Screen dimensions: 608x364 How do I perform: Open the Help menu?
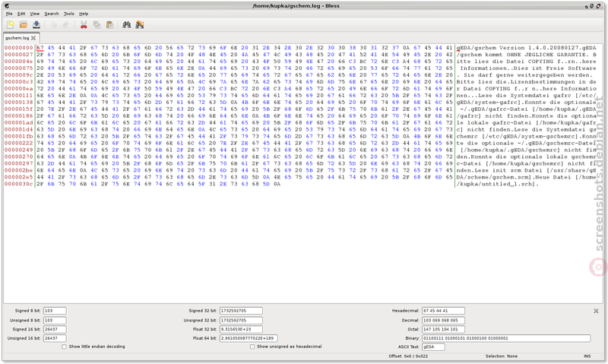click(84, 14)
